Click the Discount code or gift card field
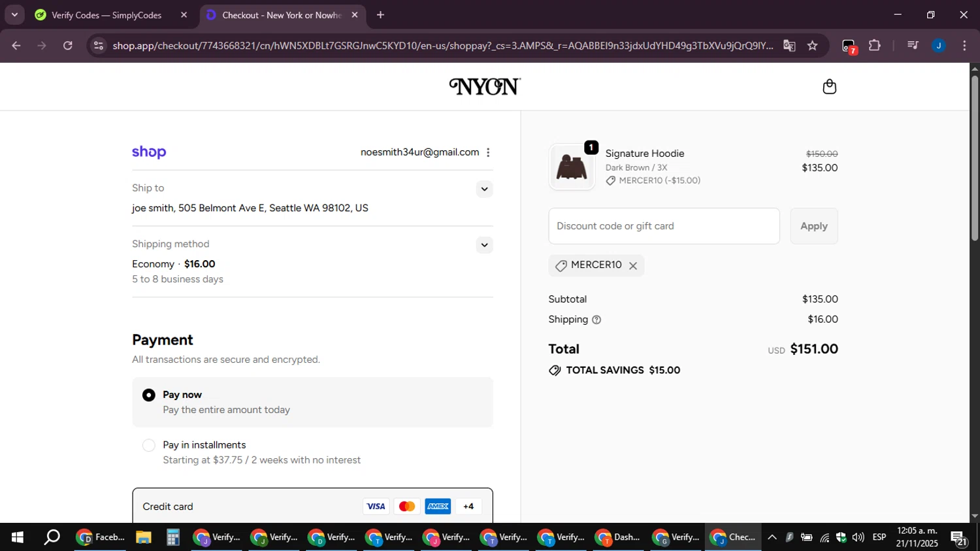The width and height of the screenshot is (980, 551). (x=664, y=226)
